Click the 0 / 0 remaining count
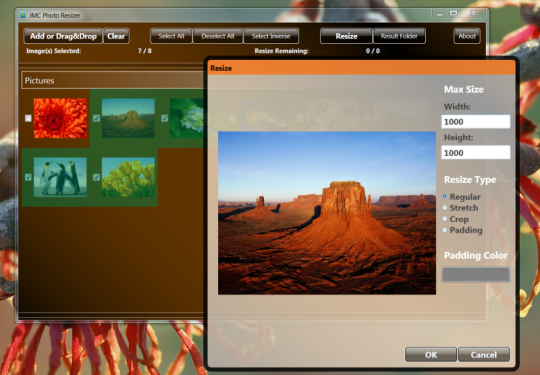Image resolution: width=540 pixels, height=375 pixels. [373, 51]
